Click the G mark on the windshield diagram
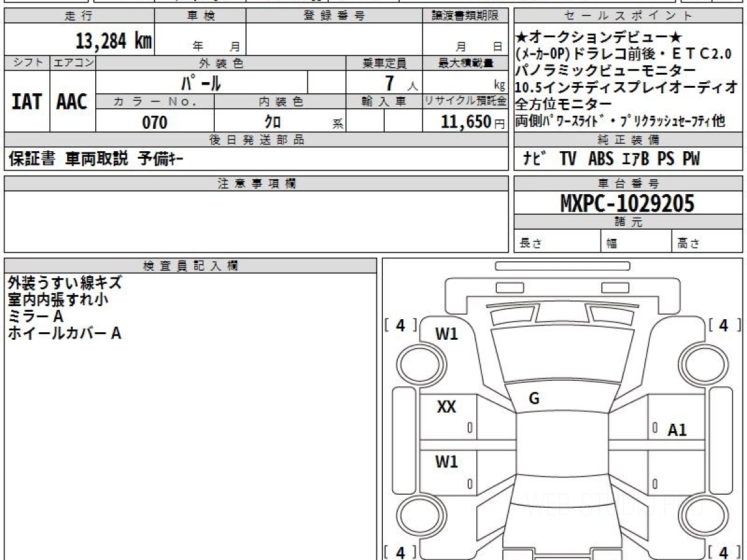The height and width of the screenshot is (560, 747). [x=533, y=399]
